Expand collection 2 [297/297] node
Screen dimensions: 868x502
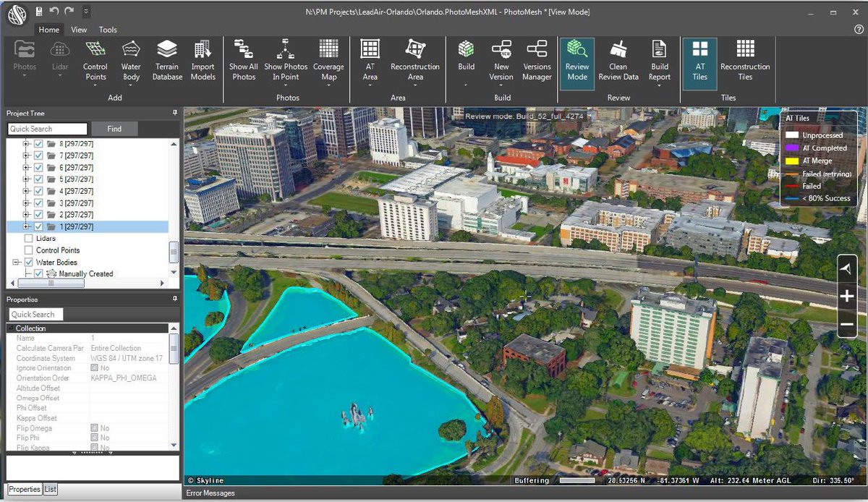(26, 215)
